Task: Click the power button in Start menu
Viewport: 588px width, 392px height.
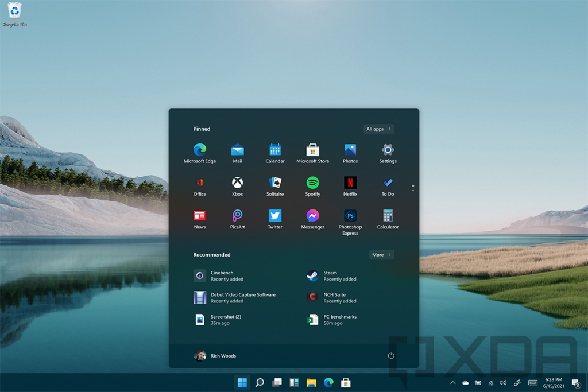Action: pos(391,356)
